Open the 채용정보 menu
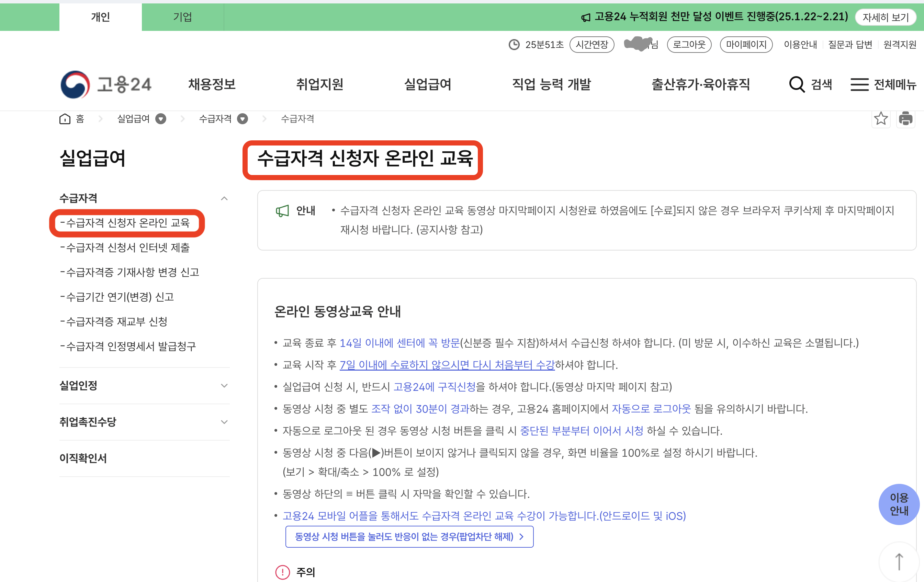The image size is (924, 582). coord(212,84)
